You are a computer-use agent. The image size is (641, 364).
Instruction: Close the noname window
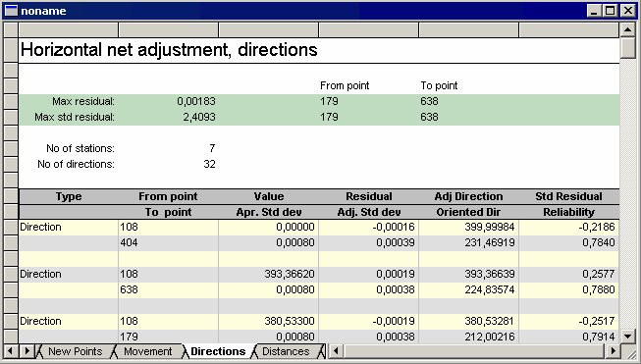tap(627, 11)
